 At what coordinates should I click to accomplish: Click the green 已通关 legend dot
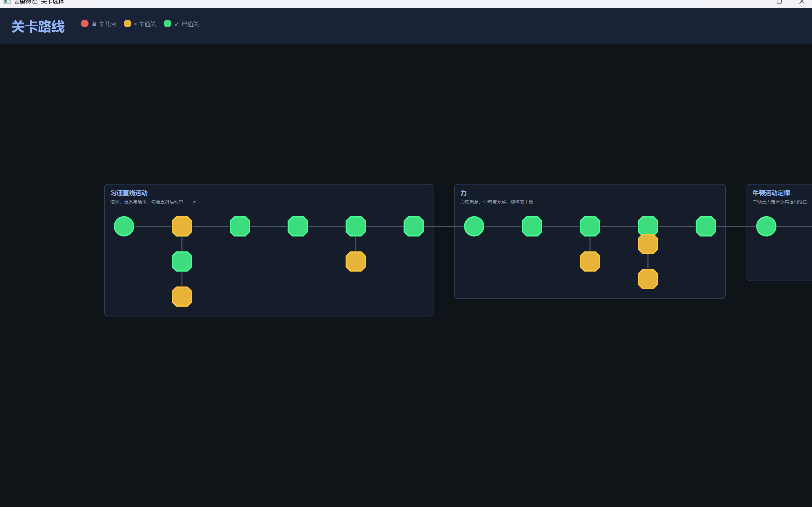[168, 23]
